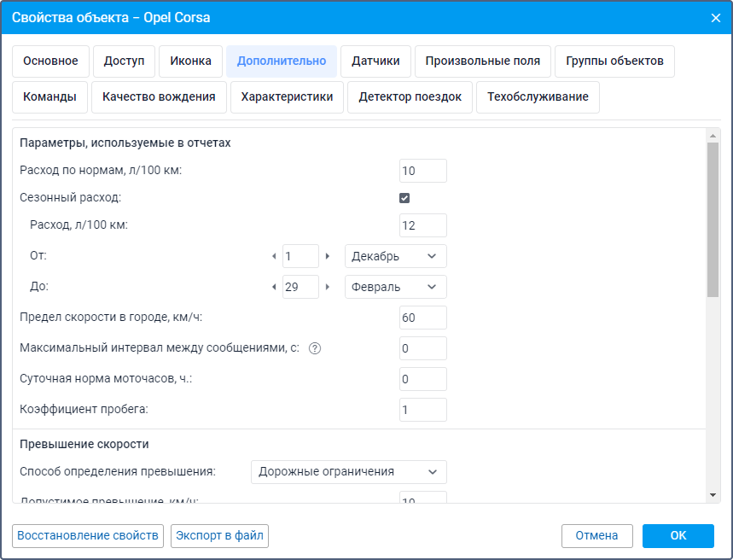Image resolution: width=733 pixels, height=560 pixels.
Task: Open the Доступ tab
Action: pyautogui.click(x=124, y=61)
